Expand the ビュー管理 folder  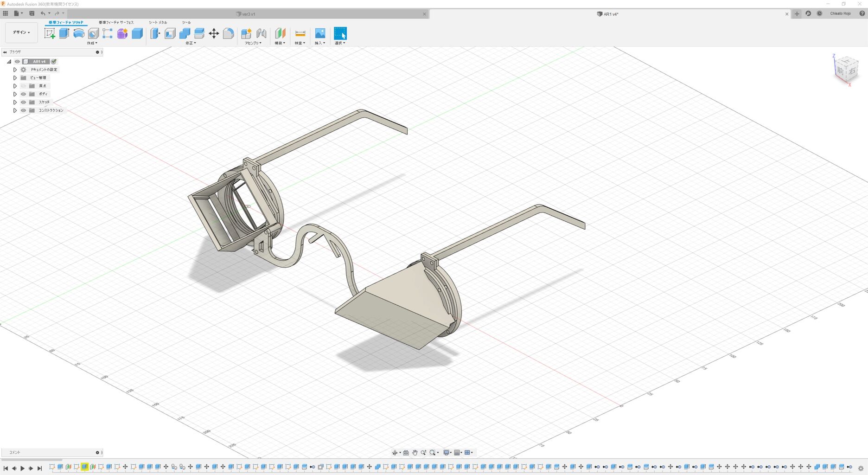click(x=15, y=78)
